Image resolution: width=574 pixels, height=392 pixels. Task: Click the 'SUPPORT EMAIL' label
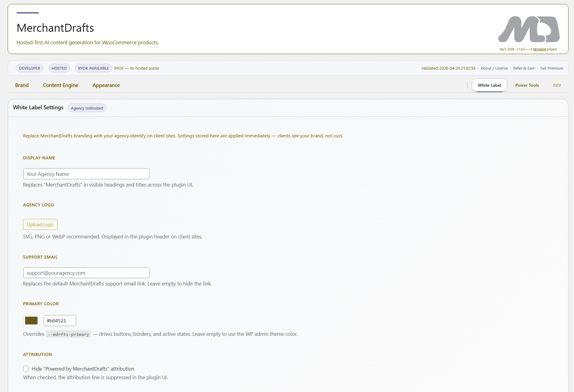pyautogui.click(x=40, y=257)
